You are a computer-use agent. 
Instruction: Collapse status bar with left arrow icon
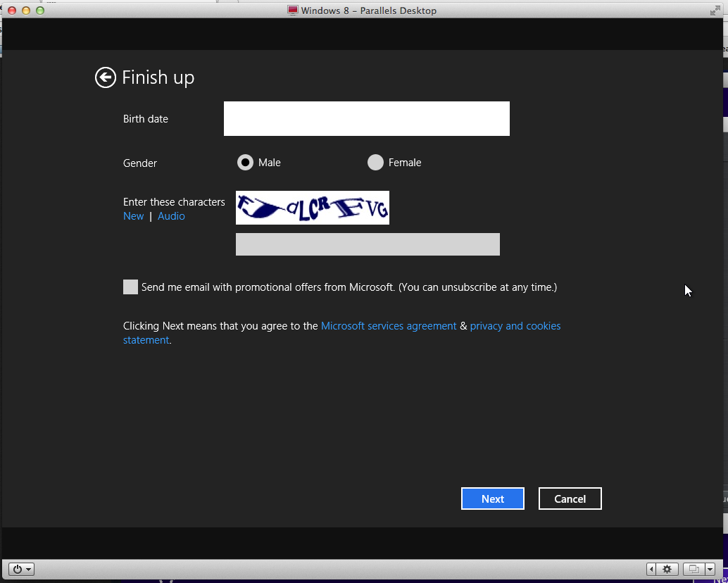click(x=651, y=569)
